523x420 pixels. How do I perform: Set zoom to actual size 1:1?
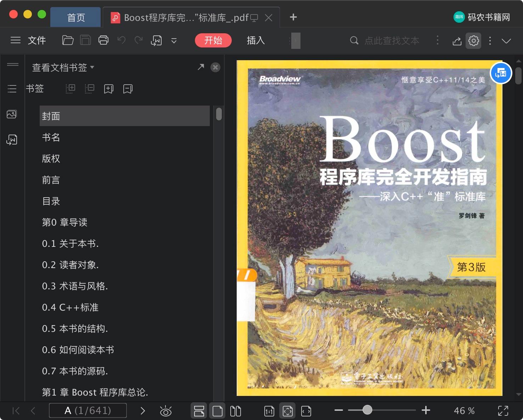pyautogui.click(x=269, y=411)
